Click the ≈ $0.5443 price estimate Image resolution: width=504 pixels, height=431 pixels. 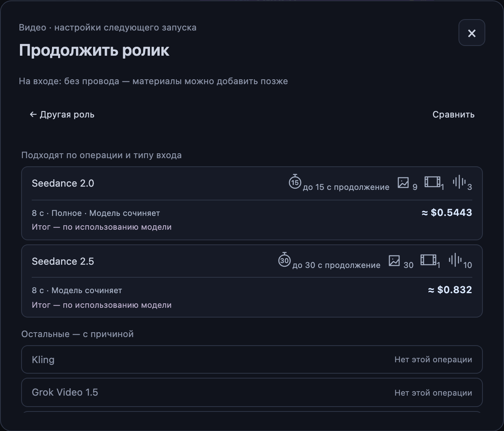pyautogui.click(x=447, y=213)
